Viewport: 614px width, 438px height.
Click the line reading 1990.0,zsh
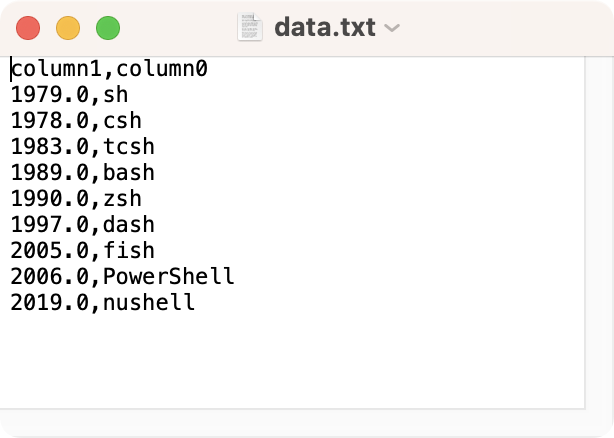[75, 199]
